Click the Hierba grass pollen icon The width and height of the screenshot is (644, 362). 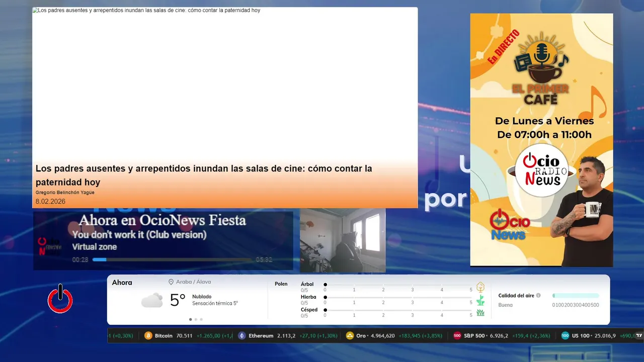click(x=480, y=300)
